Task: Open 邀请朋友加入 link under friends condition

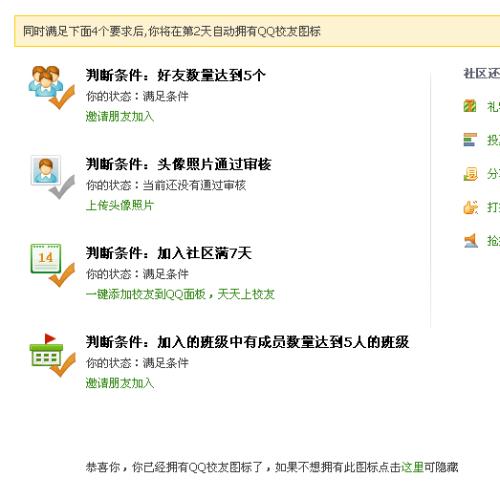Action: click(x=120, y=116)
